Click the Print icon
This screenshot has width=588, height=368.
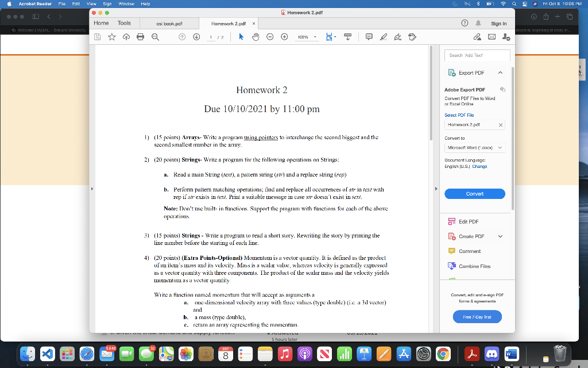coord(141,36)
